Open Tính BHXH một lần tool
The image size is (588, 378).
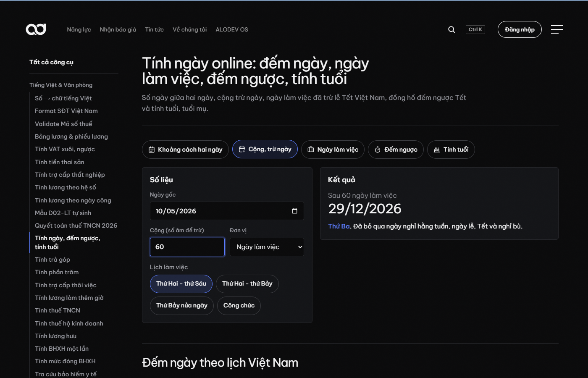click(62, 349)
